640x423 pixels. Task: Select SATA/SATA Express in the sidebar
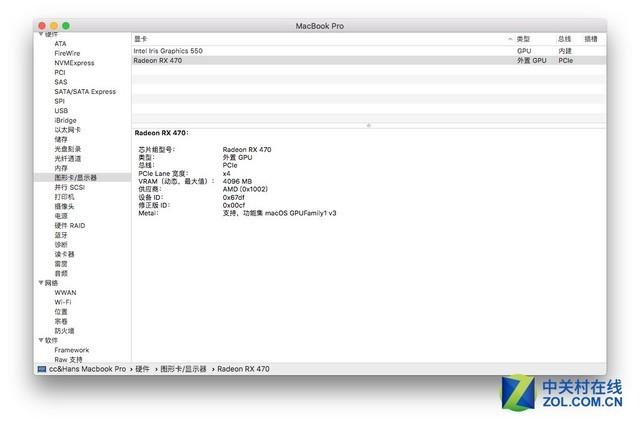[85, 91]
